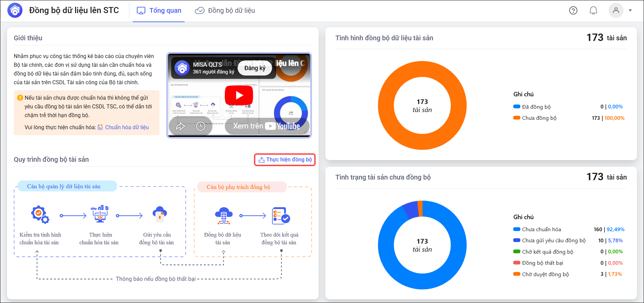
Task: Click the Đồng bộ dữ liệu tài sản database icon
Action: [x=224, y=216]
